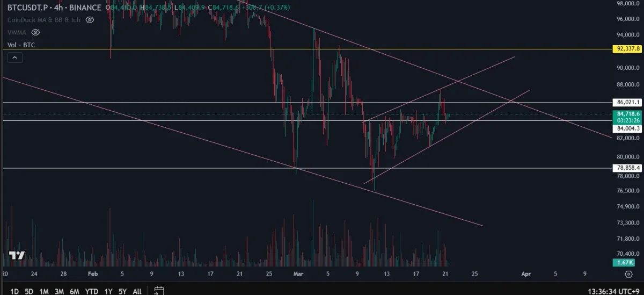Click the Vol · BTC legend label
Image resolution: width=644 pixels, height=295 pixels.
(21, 45)
